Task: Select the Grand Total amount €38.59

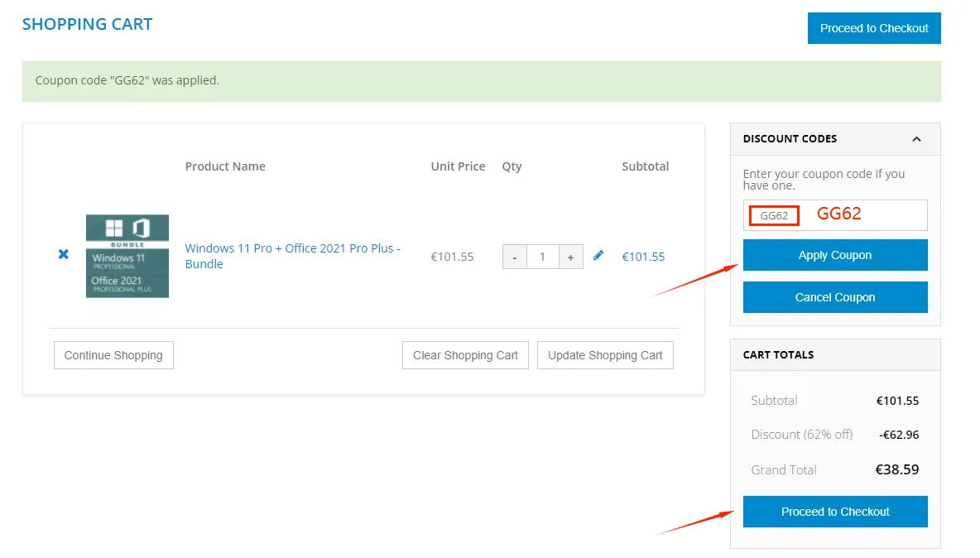Action: point(897,469)
